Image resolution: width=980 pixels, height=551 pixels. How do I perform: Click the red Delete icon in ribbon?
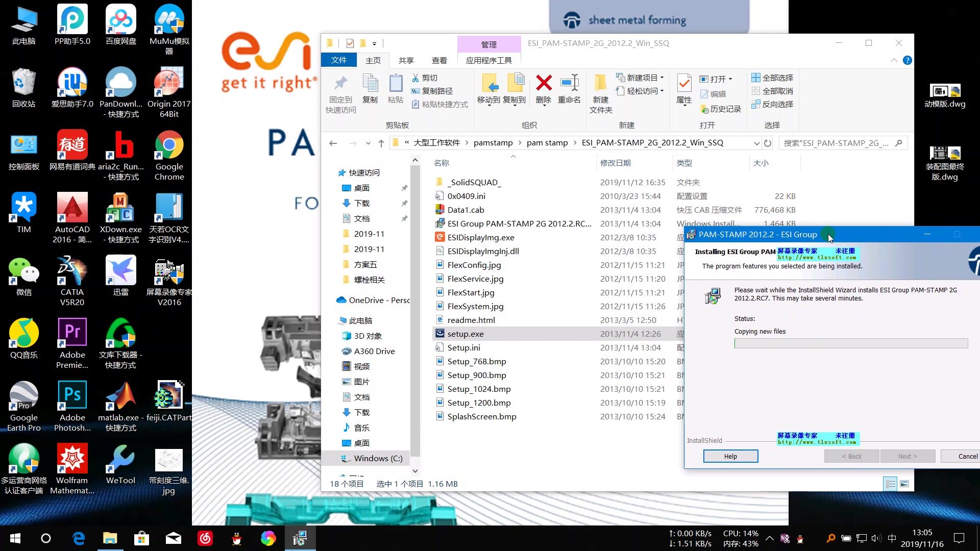[x=544, y=83]
